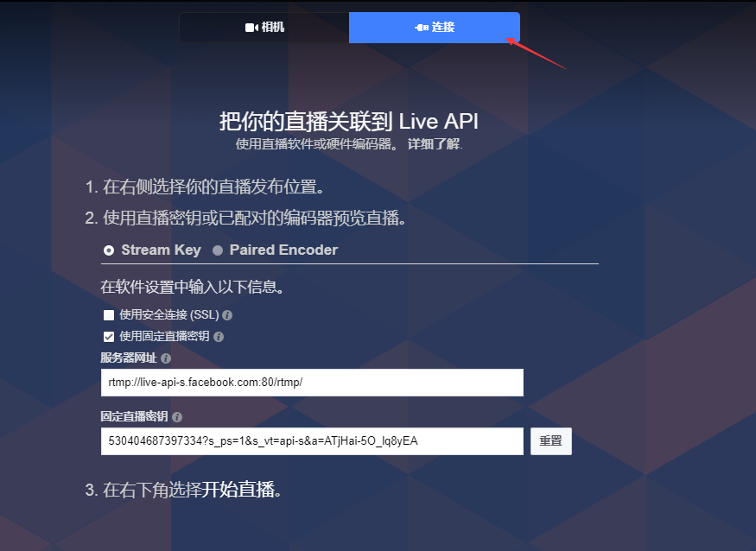Switch to the 相机 tab
Image resolution: width=756 pixels, height=551 pixels.
(264, 28)
